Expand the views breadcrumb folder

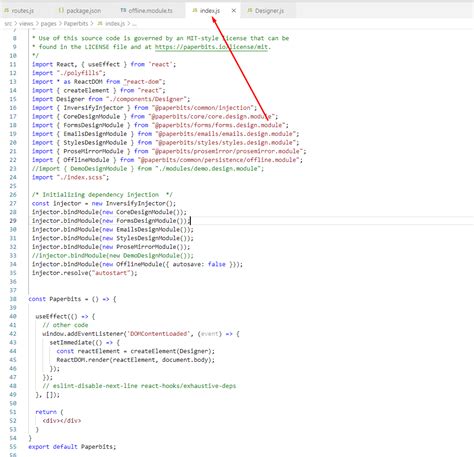26,23
